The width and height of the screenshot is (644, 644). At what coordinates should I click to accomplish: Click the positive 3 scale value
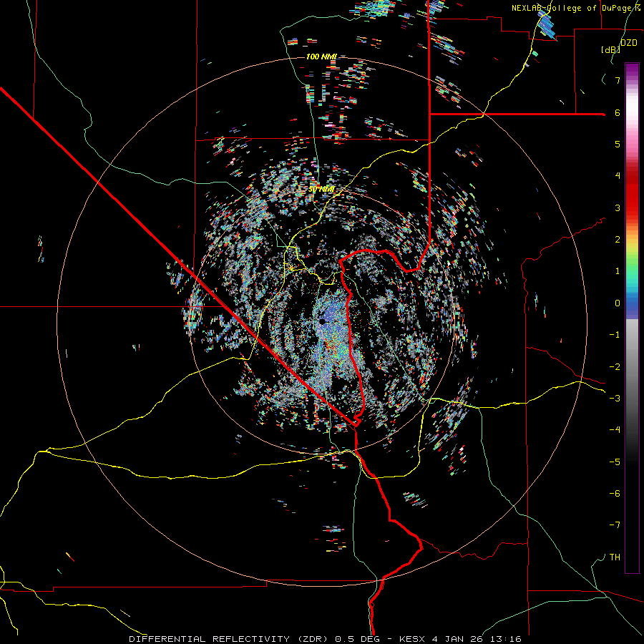point(618,208)
